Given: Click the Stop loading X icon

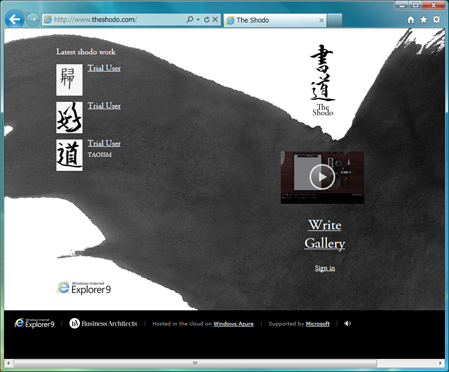Looking at the screenshot, I should pos(215,19).
